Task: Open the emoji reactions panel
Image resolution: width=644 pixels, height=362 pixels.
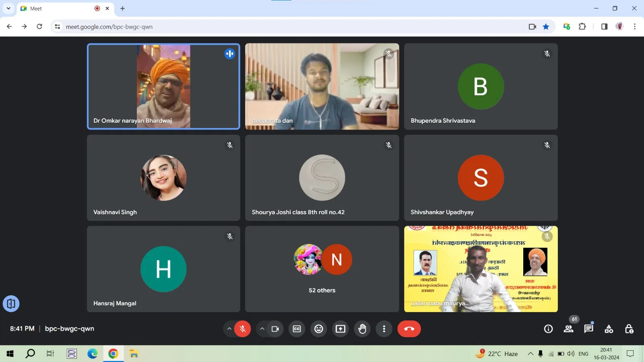Action: point(319,329)
